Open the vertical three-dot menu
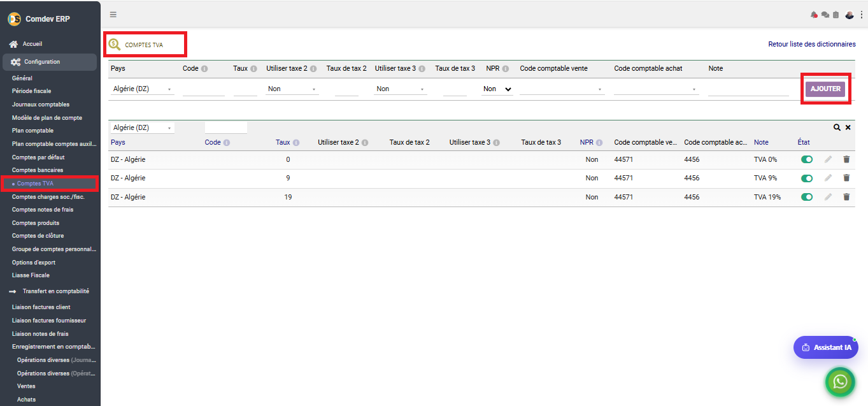The width and height of the screenshot is (868, 406). [862, 15]
